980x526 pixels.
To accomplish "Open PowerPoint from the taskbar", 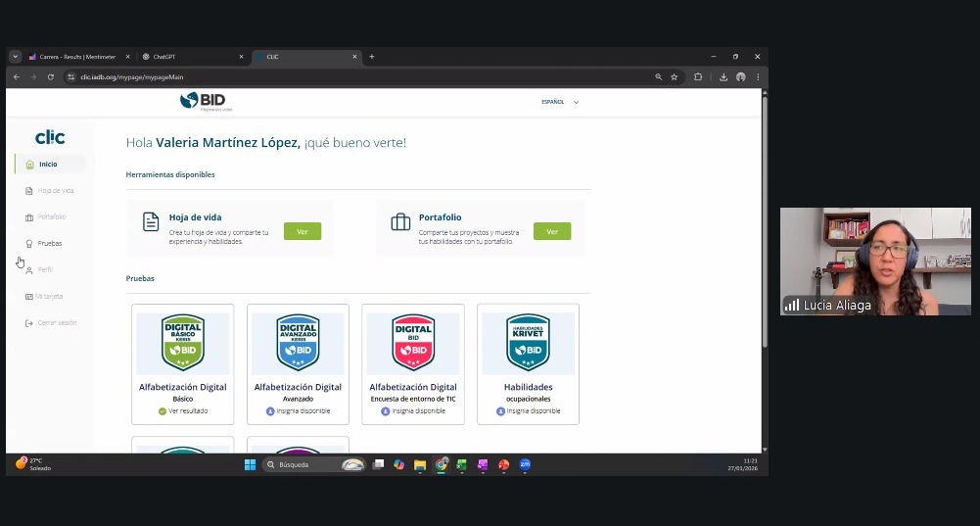I will coord(504,464).
